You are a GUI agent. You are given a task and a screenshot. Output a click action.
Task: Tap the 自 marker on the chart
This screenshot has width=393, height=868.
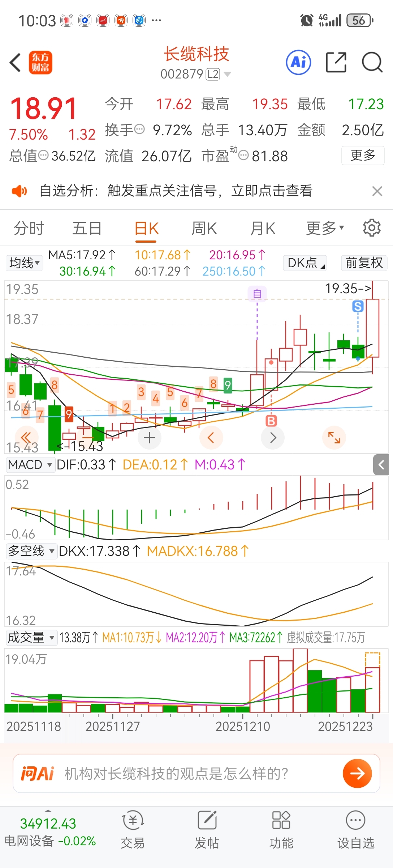[x=257, y=293]
